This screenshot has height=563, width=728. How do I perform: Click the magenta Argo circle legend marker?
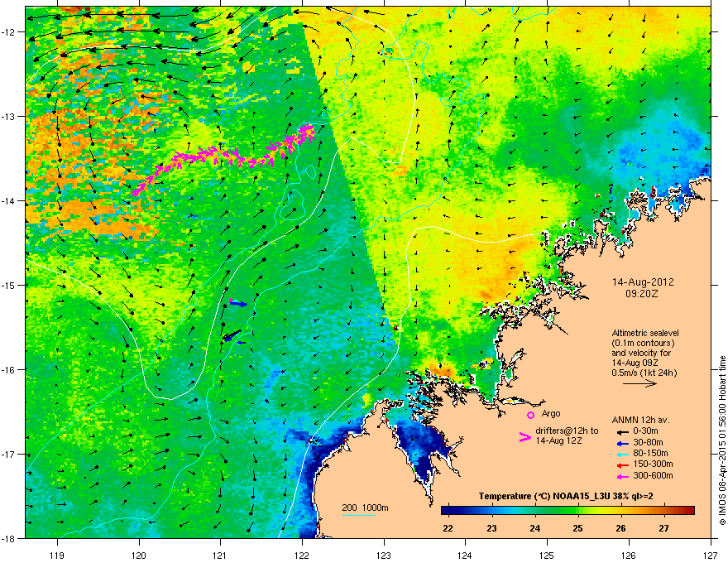[x=530, y=415]
